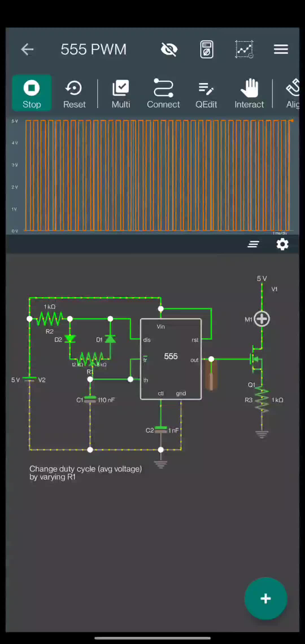Viewport: 305px width, 644px height.
Task: Activate the Connect wire tool
Action: 163,93
